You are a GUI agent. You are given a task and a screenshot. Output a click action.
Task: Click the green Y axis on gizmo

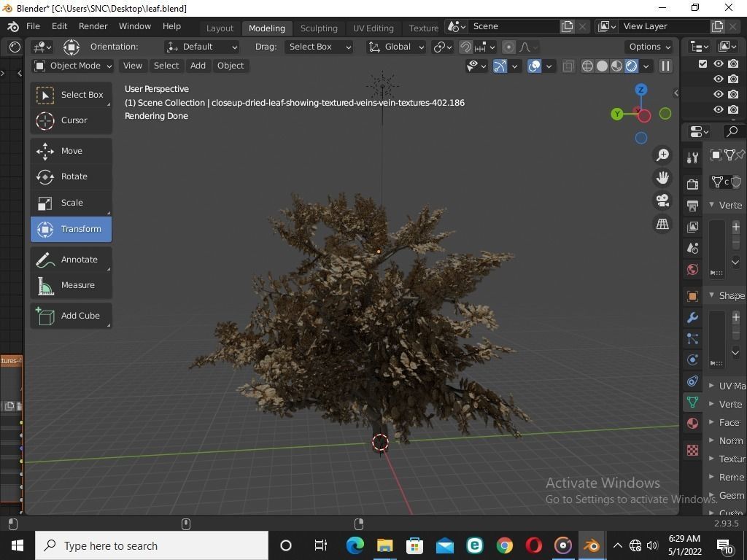(x=617, y=114)
